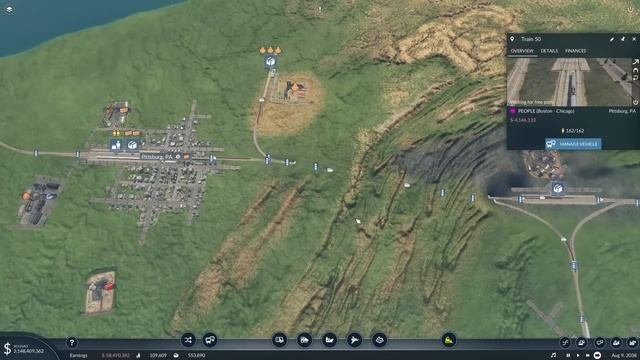The height and width of the screenshot is (360, 640).
Task: Select the passenger station icon at Pittsburg
Action: pos(116,144)
